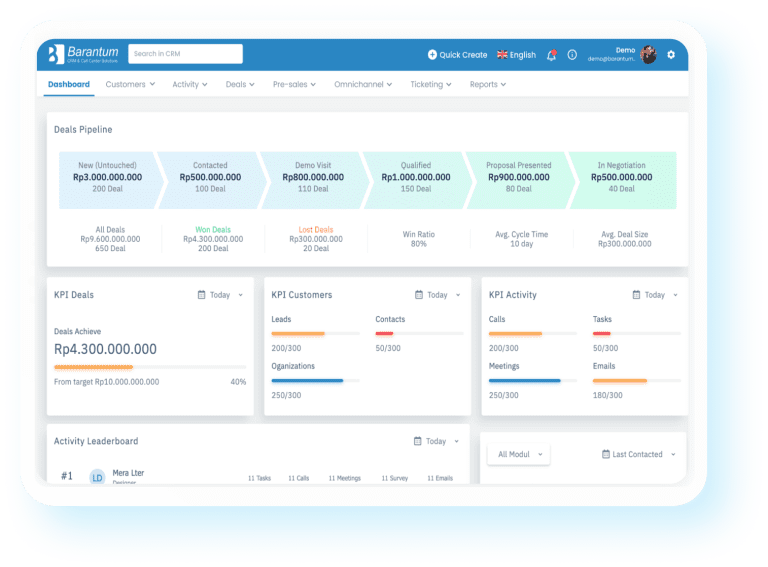Image resolution: width=768 pixels, height=567 pixels.
Task: Click the LD avatar of Mera Lter
Action: (97, 477)
